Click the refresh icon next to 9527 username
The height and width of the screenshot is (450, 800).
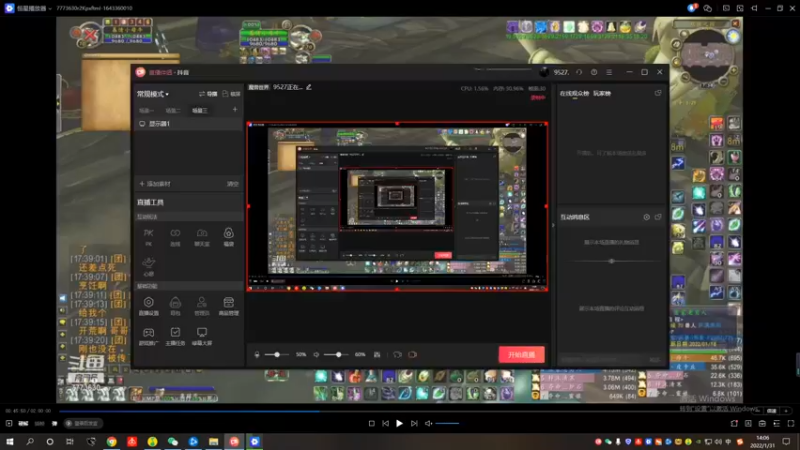579,72
